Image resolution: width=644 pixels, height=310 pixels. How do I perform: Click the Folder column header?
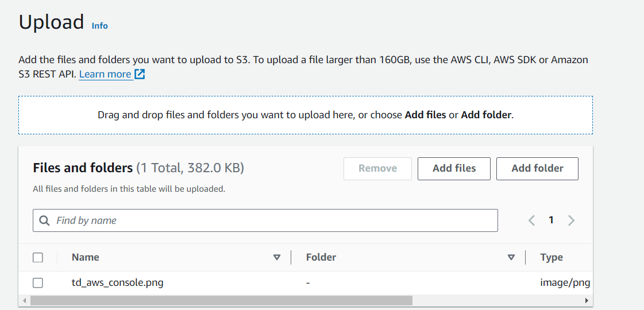321,257
